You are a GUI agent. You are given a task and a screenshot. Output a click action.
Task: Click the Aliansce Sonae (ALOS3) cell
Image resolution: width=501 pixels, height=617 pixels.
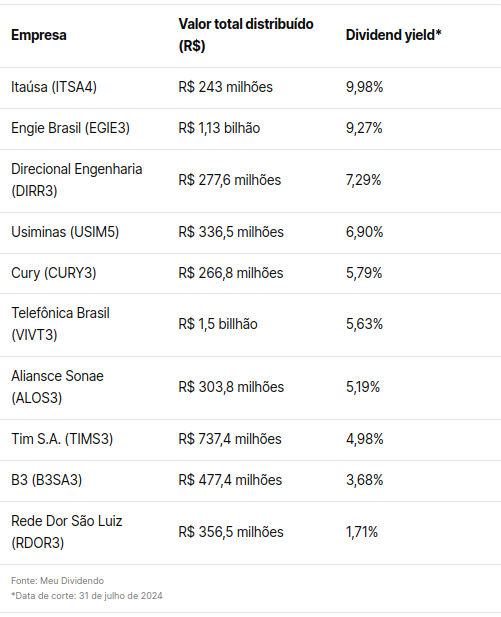[57, 387]
